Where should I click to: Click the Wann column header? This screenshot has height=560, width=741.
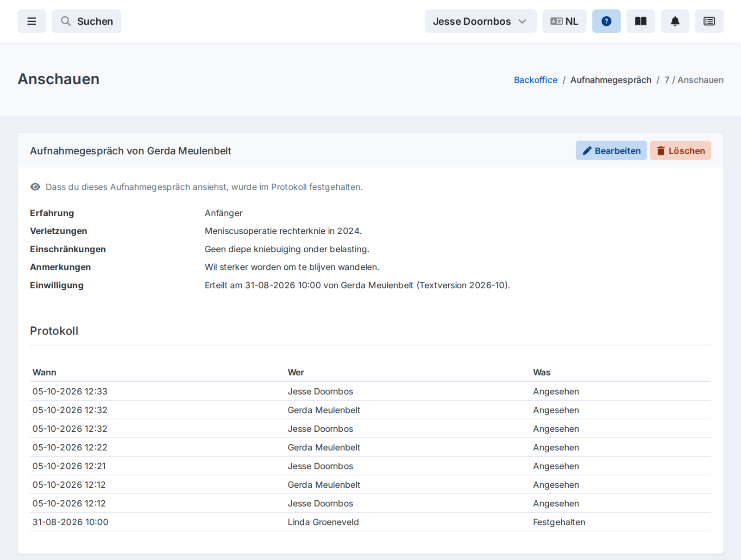pyautogui.click(x=44, y=373)
